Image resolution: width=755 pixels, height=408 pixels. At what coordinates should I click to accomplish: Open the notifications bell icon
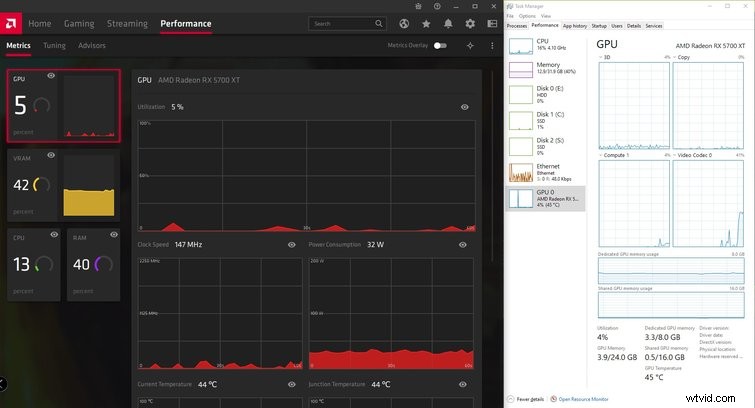pos(448,24)
